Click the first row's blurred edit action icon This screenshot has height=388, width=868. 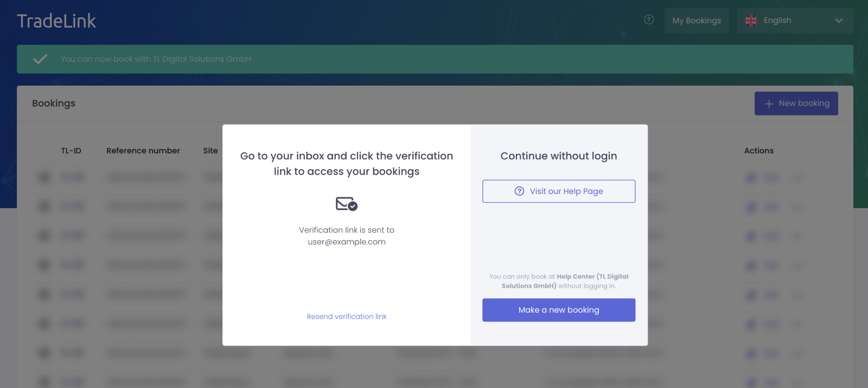(751, 178)
